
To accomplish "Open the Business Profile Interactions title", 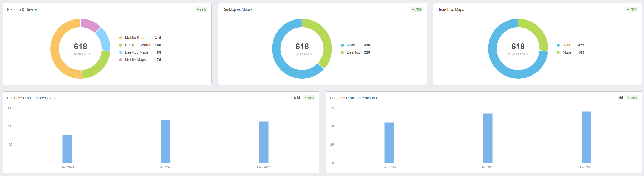I will click(x=353, y=98).
